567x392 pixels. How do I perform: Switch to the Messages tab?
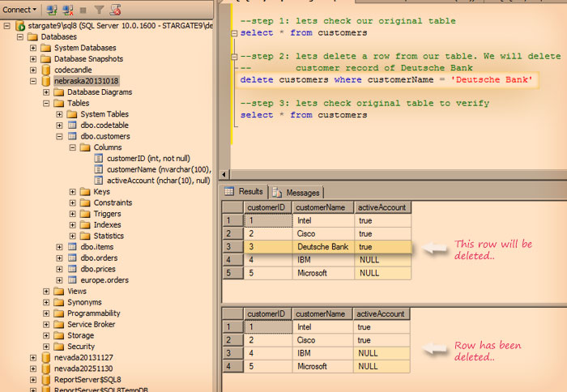pos(296,193)
